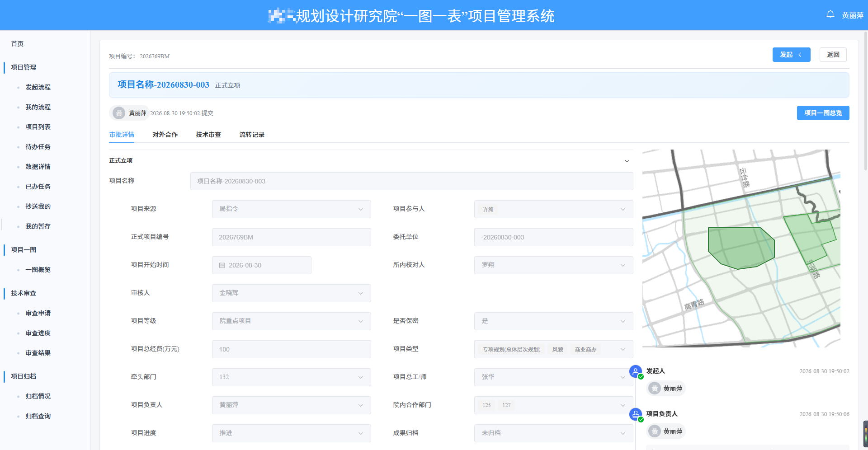Click the 项目名称 input field

click(x=412, y=181)
